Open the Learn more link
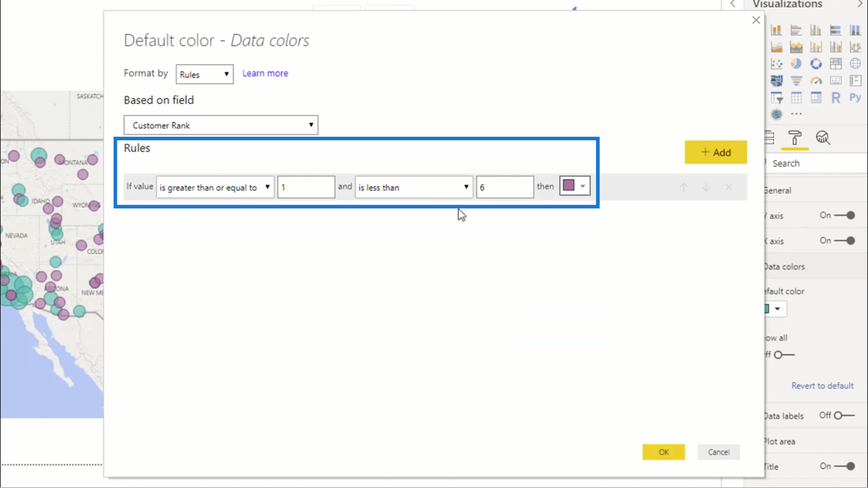The height and width of the screenshot is (488, 868). [265, 73]
